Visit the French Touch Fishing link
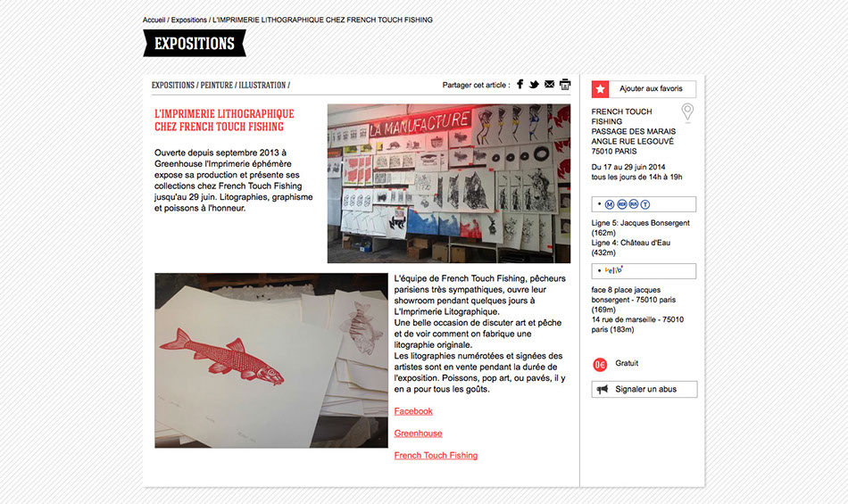848x504 pixels. click(x=436, y=455)
